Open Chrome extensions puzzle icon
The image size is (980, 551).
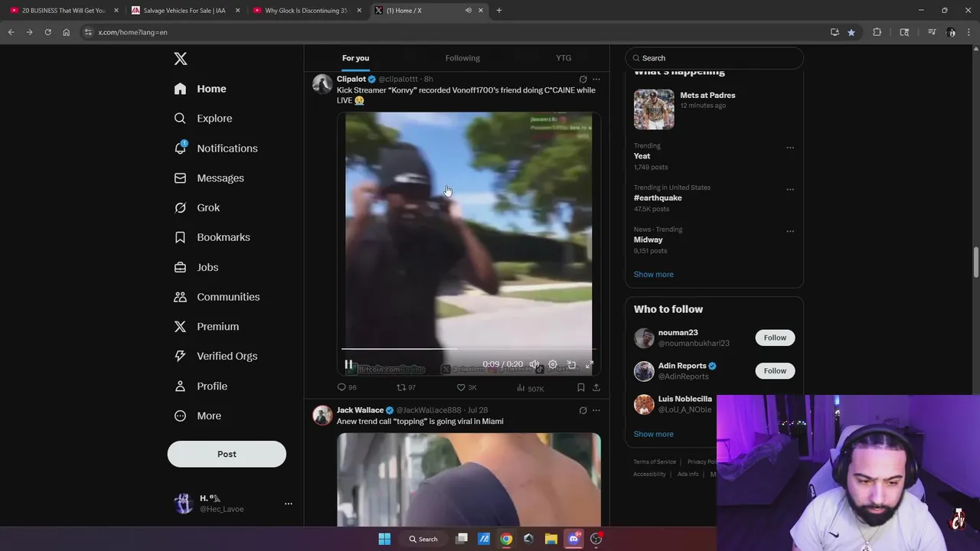point(877,32)
